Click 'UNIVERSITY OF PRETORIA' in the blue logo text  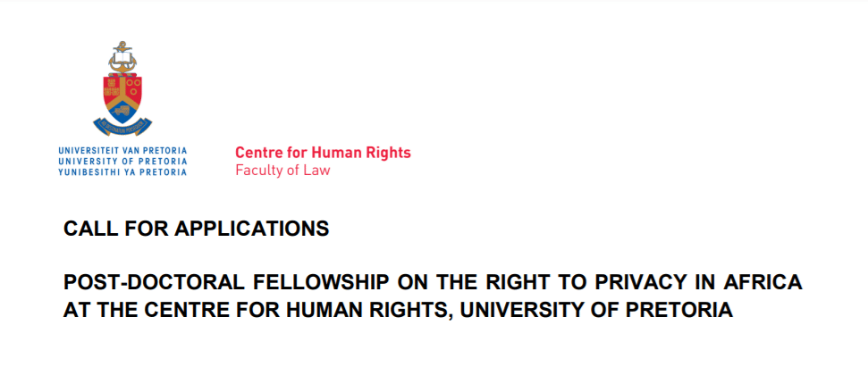pyautogui.click(x=122, y=161)
